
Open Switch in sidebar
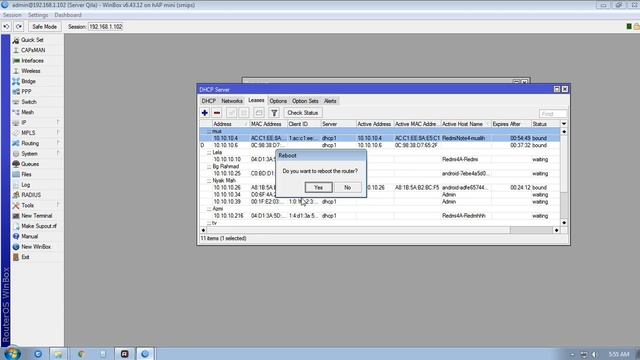(29, 102)
